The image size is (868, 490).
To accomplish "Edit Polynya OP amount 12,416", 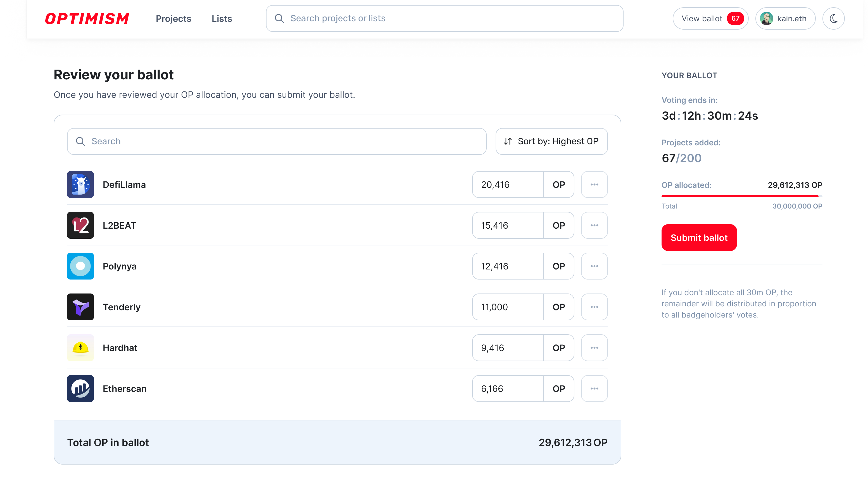I will pyautogui.click(x=508, y=266).
